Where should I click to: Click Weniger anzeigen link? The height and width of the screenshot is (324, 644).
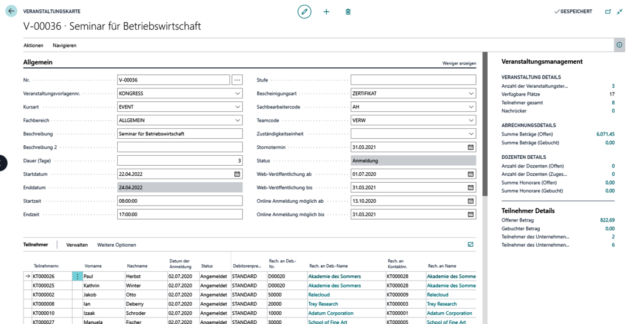point(459,63)
